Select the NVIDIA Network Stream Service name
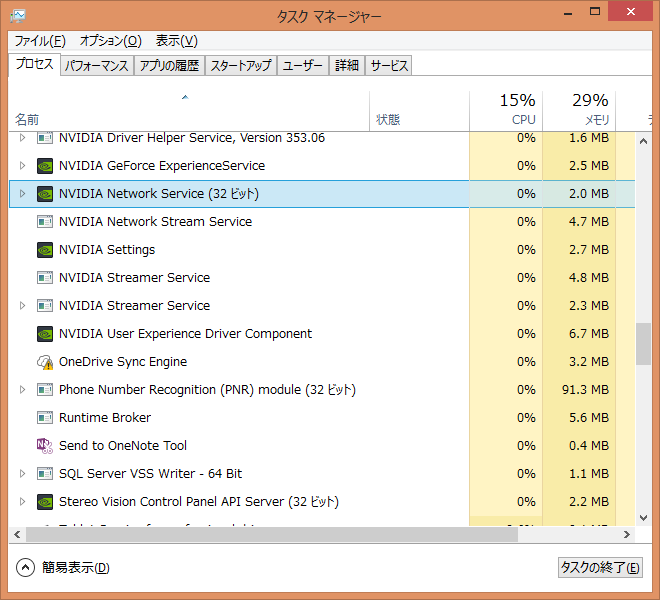This screenshot has height=600, width=660. (155, 222)
